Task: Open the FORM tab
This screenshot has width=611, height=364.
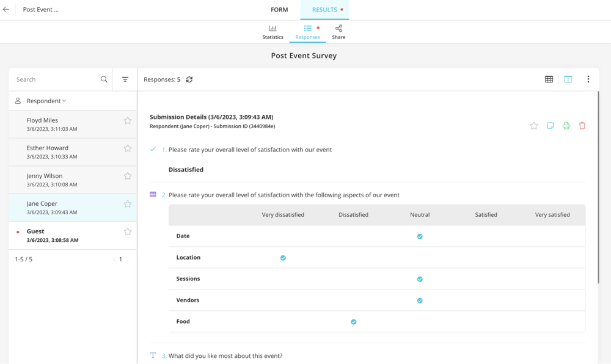Action: click(279, 10)
